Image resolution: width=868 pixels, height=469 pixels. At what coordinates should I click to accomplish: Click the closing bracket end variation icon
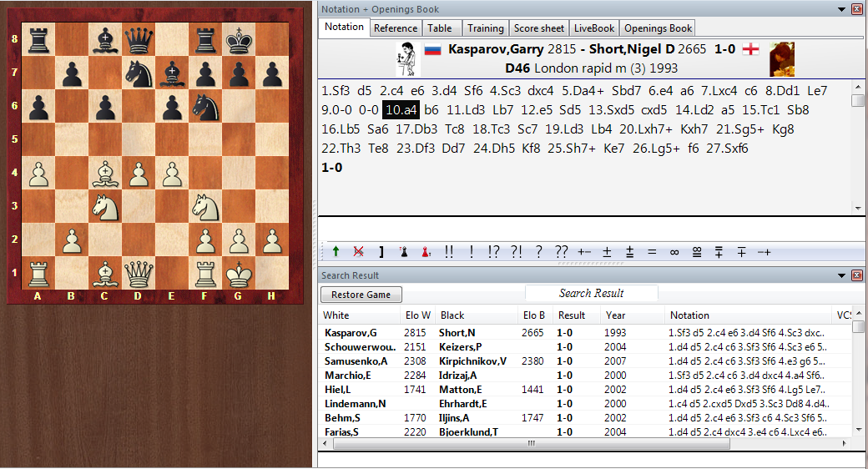381,252
